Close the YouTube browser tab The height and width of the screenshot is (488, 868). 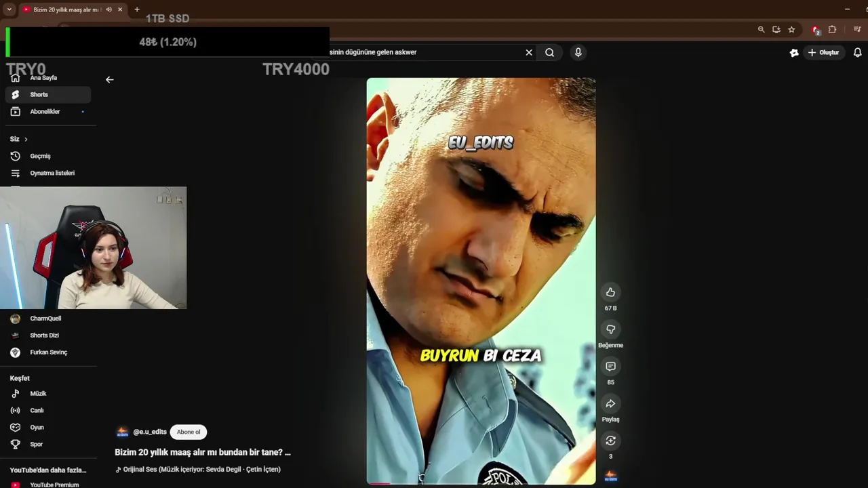click(120, 9)
